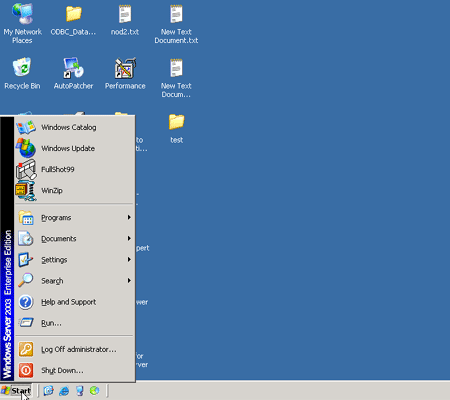
Task: Select the nod2.txt file icon
Action: coord(125,20)
